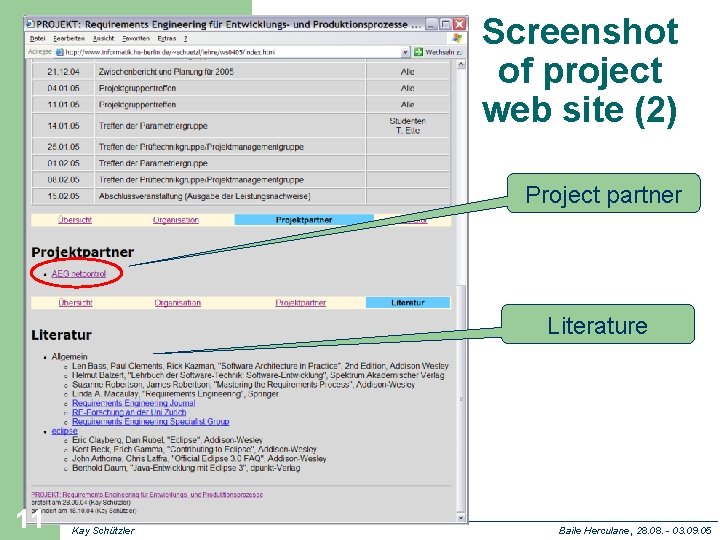The height and width of the screenshot is (540, 720).
Task: Click the scrollbar down arrow
Action: pyautogui.click(x=461, y=518)
